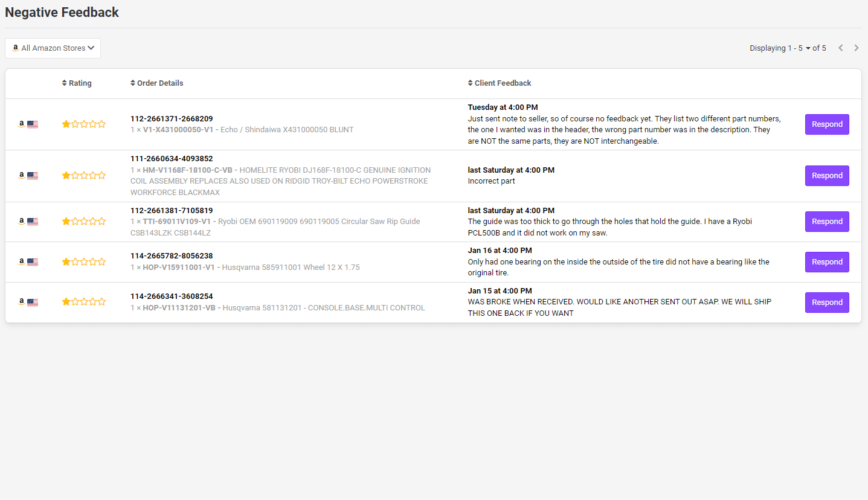The image size is (868, 500).
Task: Click the US flag for order 111-2660634-4093852
Action: (33, 176)
